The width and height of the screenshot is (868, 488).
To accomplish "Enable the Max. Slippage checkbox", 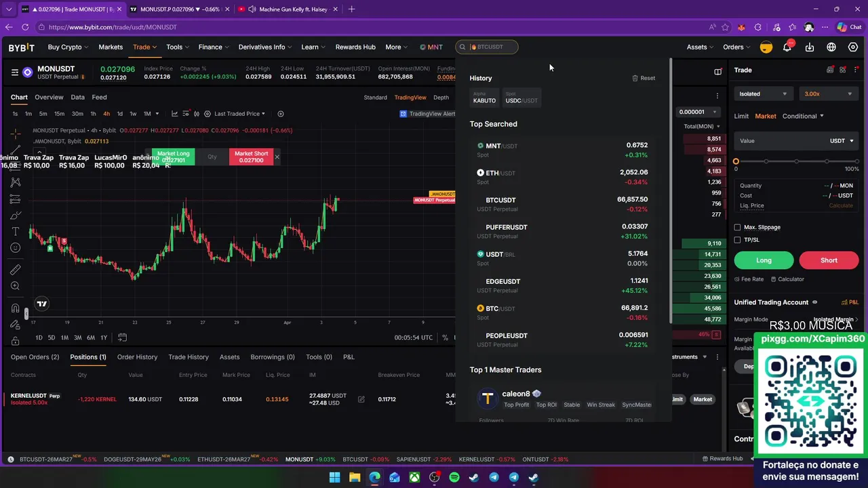I will 738,228.
